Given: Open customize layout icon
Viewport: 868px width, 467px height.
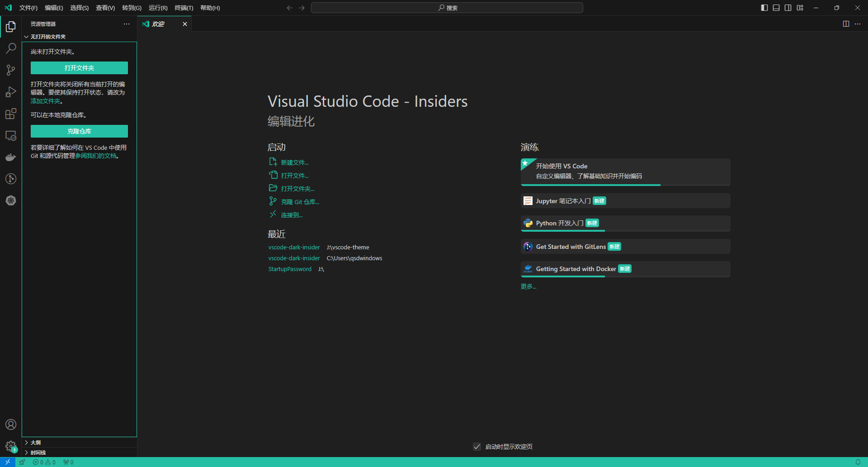Looking at the screenshot, I should [x=800, y=8].
